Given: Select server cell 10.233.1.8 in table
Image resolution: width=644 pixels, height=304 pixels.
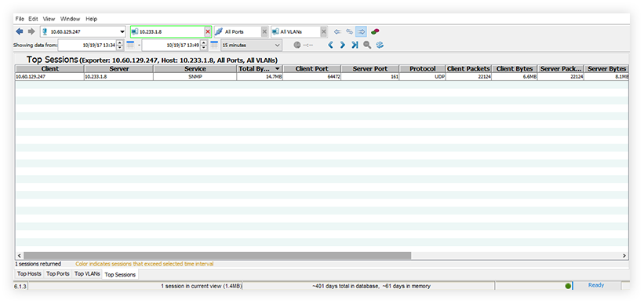Looking at the screenshot, I should (x=119, y=76).
